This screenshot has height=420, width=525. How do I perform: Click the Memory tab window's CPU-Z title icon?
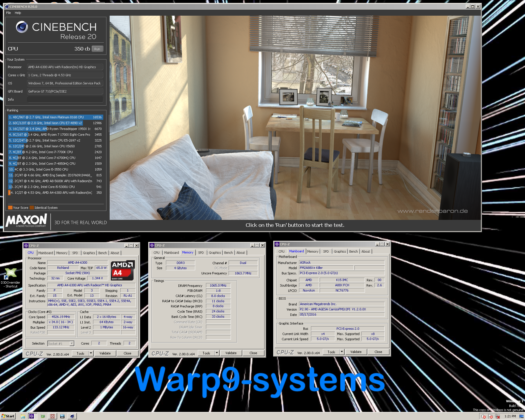152,245
